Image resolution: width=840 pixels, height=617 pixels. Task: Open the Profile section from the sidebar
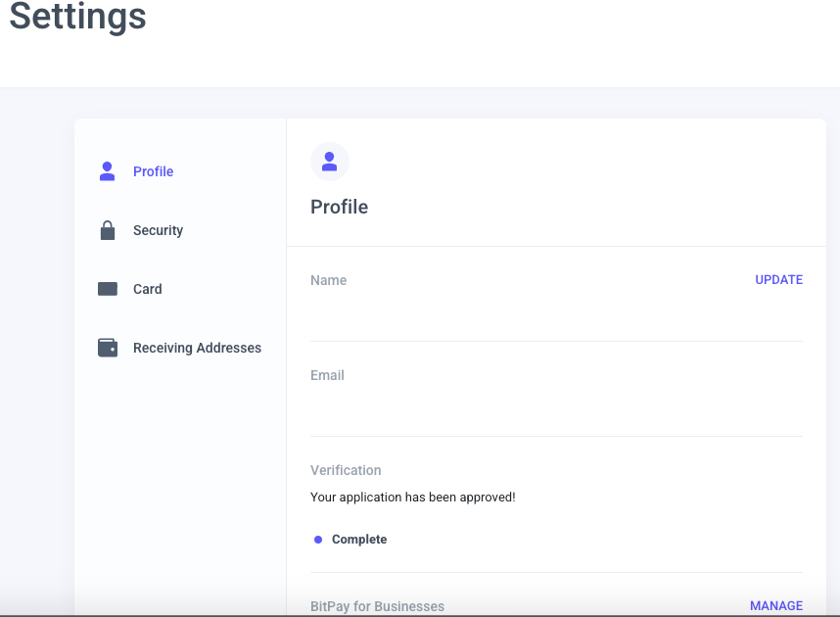tap(153, 171)
